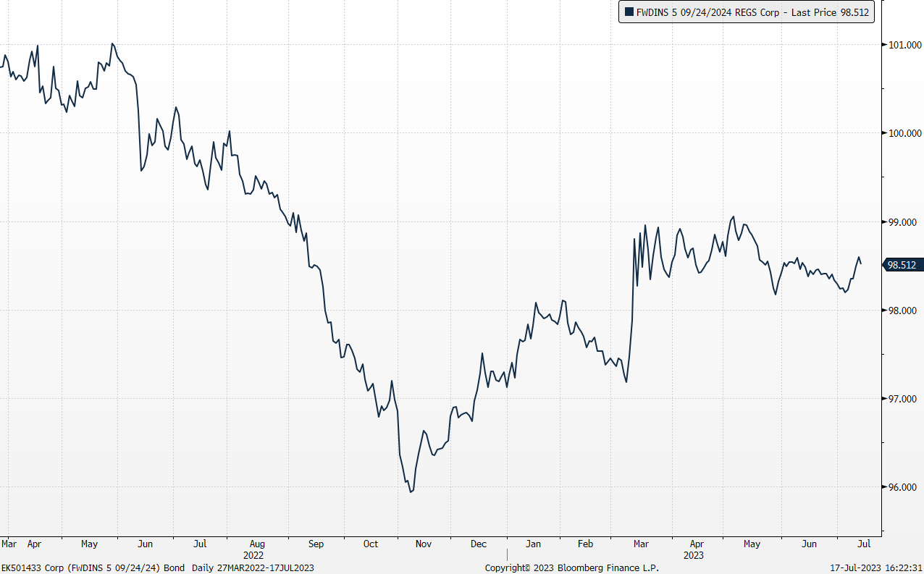This screenshot has height=574, width=924.
Task: Click the Oct month label
Action: (x=371, y=544)
